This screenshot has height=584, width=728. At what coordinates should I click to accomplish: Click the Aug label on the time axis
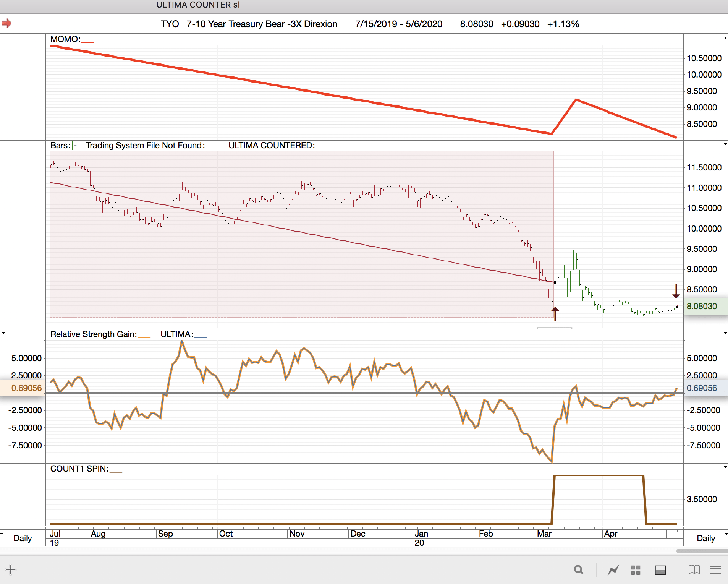[98, 534]
